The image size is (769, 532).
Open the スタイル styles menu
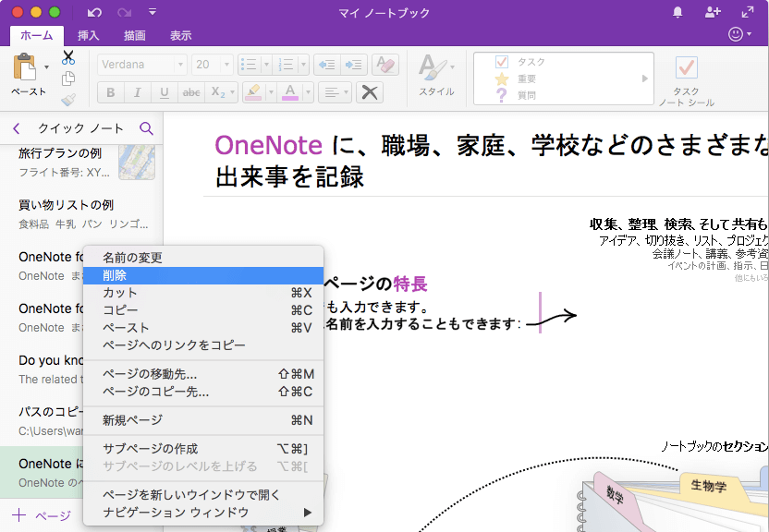436,75
